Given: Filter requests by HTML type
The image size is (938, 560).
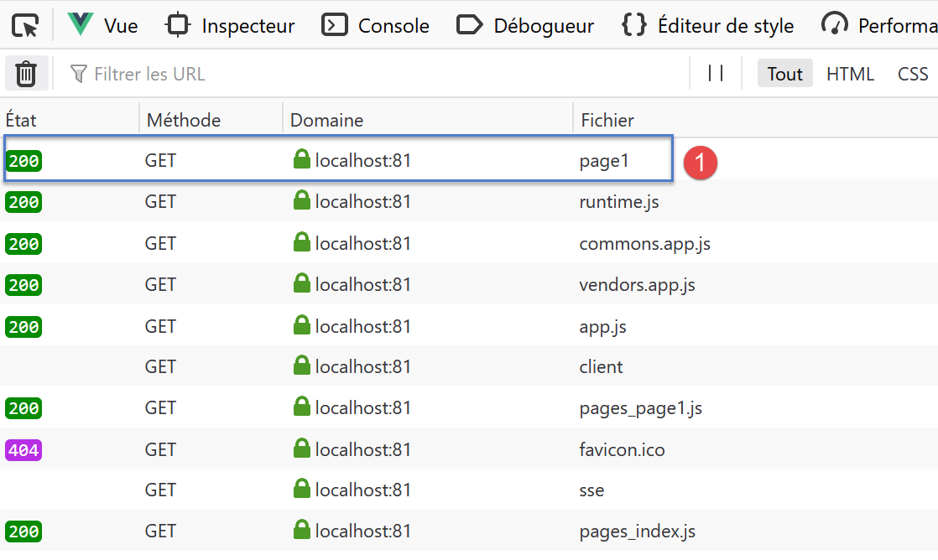Looking at the screenshot, I should (x=850, y=74).
